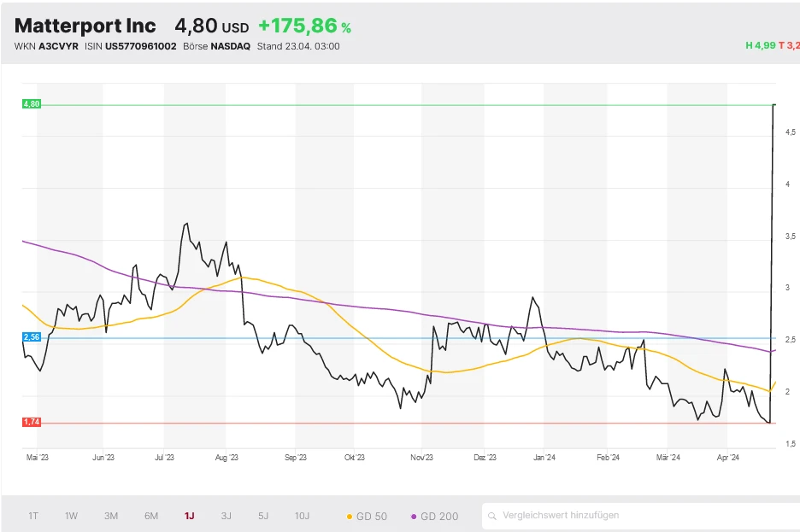Select the 1T time range
Image resolution: width=800 pixels, height=532 pixels.
[33, 516]
